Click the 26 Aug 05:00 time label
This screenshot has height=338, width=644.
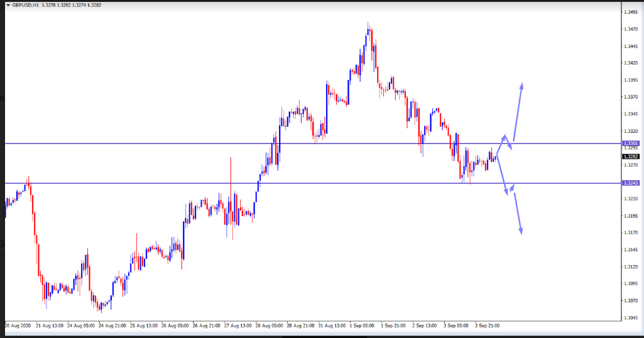[x=175, y=325]
